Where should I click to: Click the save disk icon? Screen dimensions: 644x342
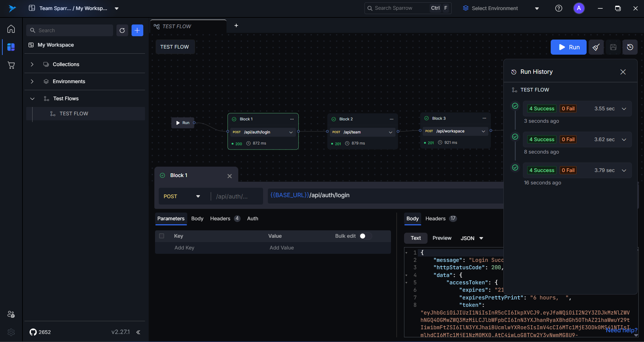[613, 47]
